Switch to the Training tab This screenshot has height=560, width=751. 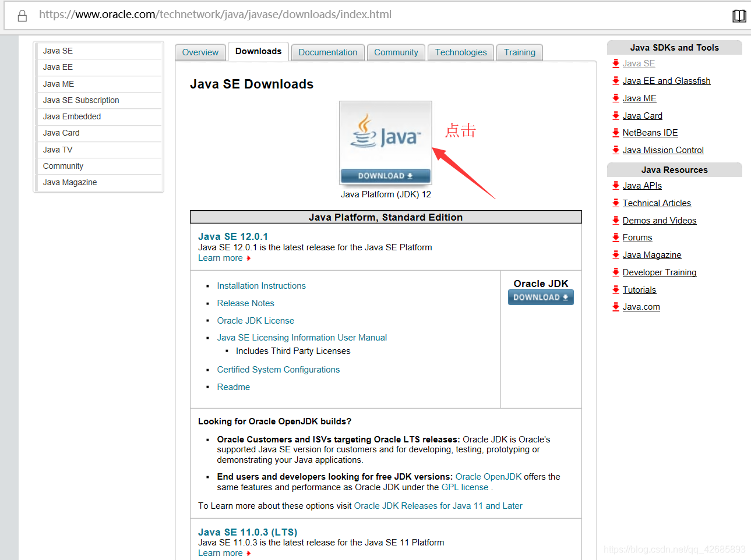click(520, 52)
